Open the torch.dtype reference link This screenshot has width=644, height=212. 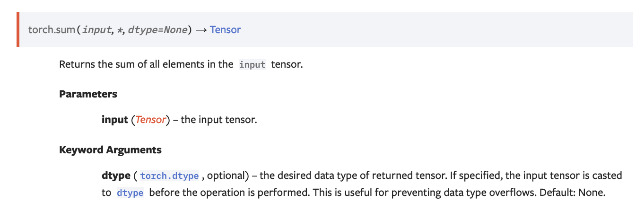point(170,176)
